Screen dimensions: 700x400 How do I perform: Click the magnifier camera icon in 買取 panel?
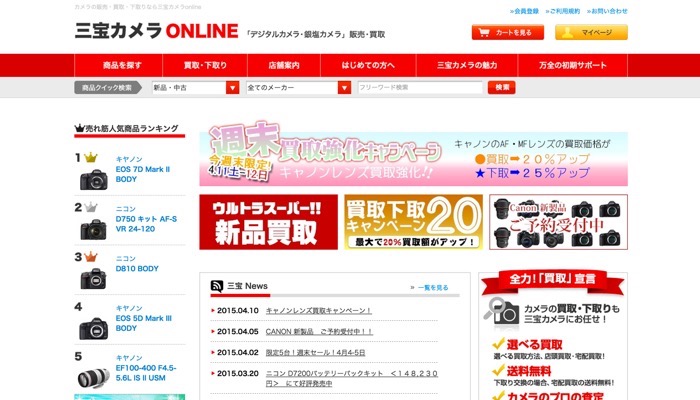(x=501, y=310)
